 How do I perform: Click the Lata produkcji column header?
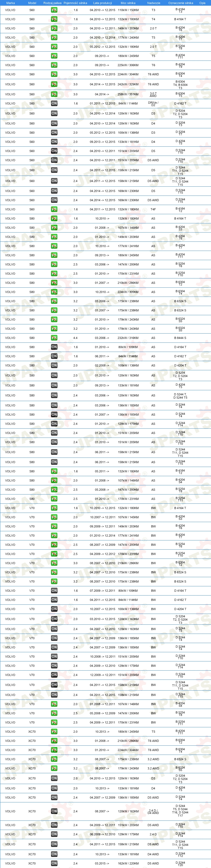(102, 3)
